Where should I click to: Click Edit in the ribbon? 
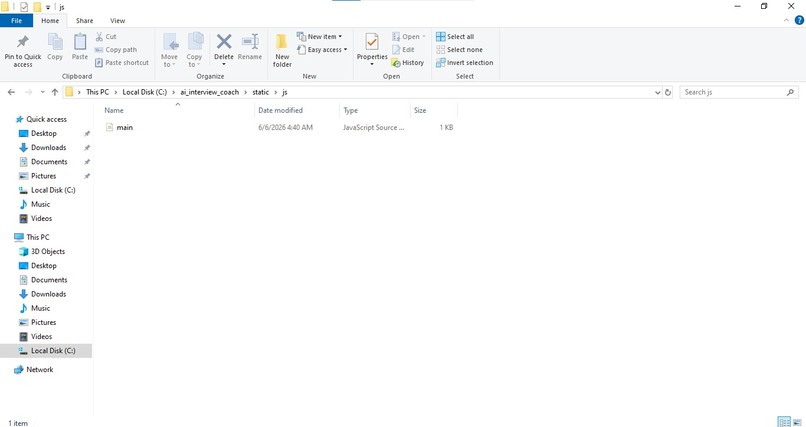coord(403,50)
